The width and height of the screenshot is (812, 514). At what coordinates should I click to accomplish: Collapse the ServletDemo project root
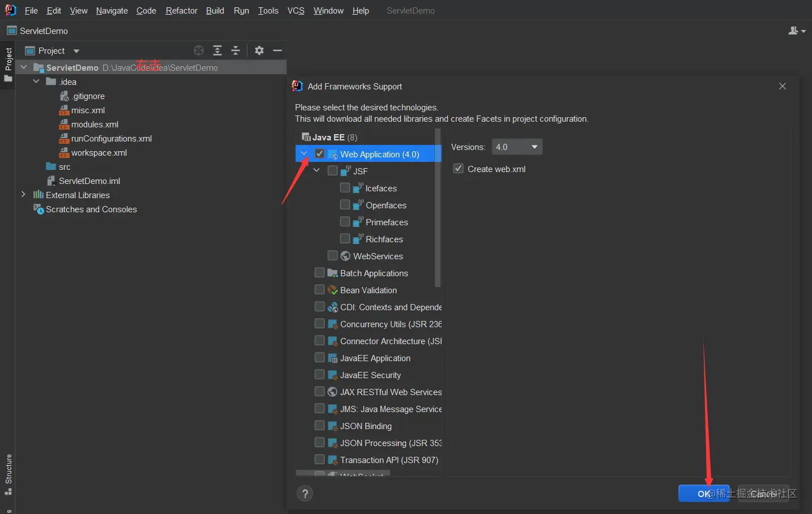click(24, 67)
